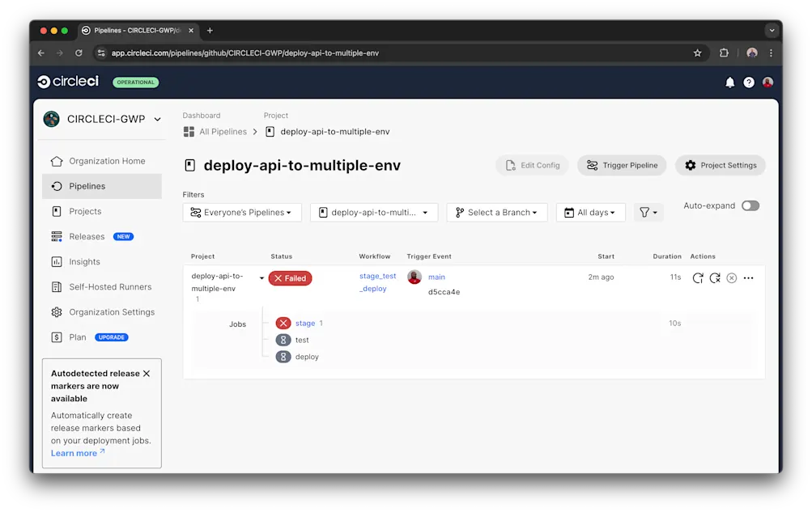Dismiss the Autodetected release markers notice
Image resolution: width=812 pixels, height=512 pixels.
(x=146, y=374)
